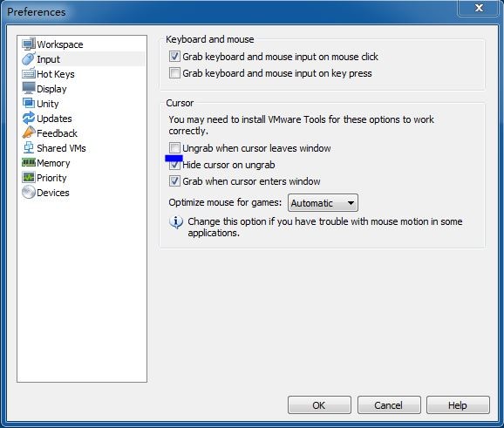Click the Workspace monitor icon

pos(29,44)
